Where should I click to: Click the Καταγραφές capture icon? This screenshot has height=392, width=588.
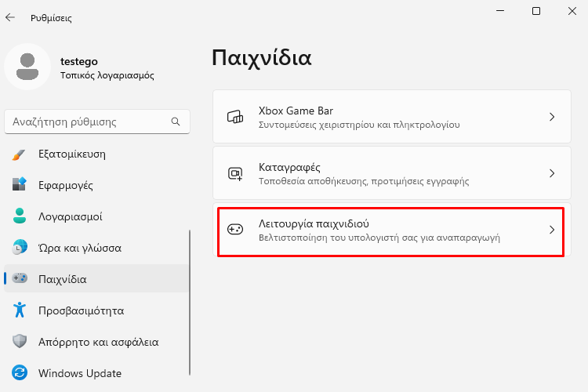click(x=235, y=173)
